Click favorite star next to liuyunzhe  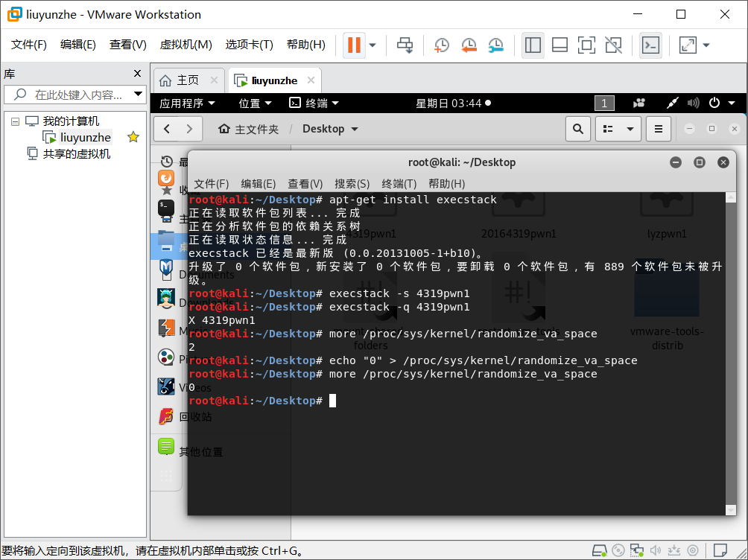tap(133, 137)
